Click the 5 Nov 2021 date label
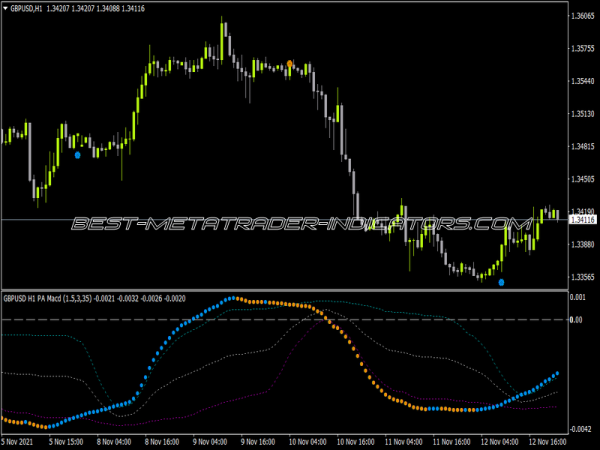This screenshot has height=450, width=600. [x=17, y=442]
